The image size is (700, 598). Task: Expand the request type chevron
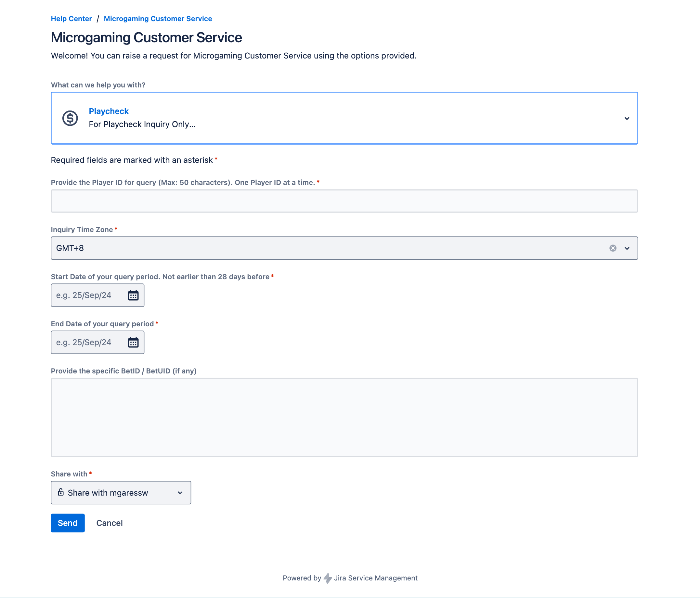[627, 119]
